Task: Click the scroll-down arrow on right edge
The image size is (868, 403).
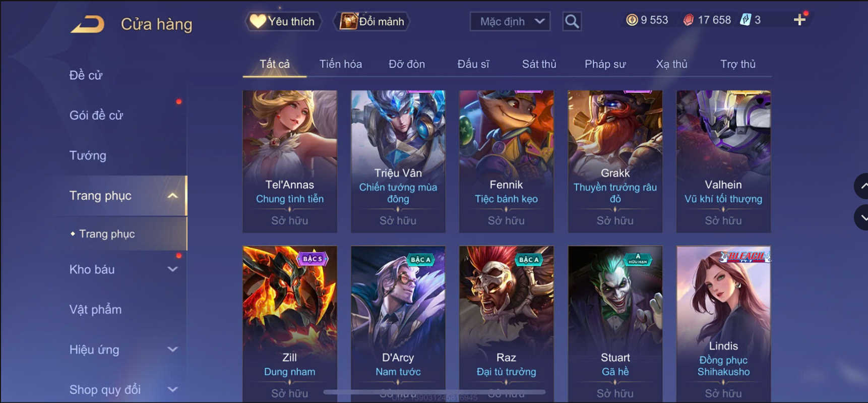Action: (x=862, y=217)
